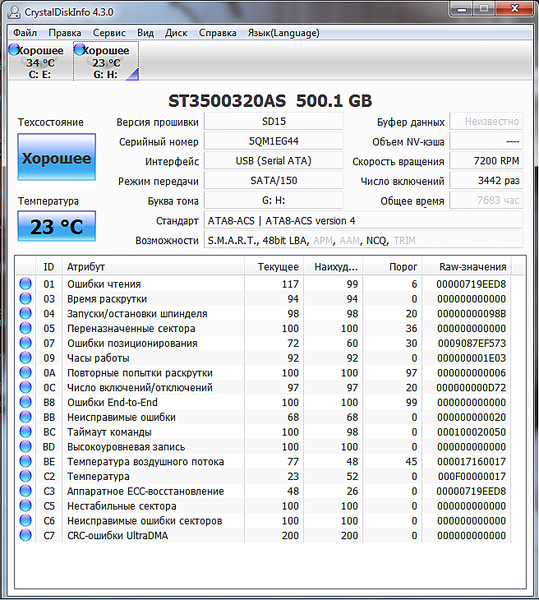This screenshot has height=600, width=539.
Task: Click the ID column header
Action: (x=49, y=267)
